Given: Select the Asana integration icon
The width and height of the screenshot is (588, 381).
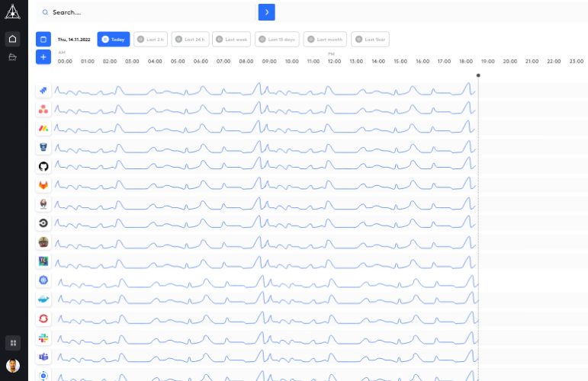Looking at the screenshot, I should (x=43, y=110).
